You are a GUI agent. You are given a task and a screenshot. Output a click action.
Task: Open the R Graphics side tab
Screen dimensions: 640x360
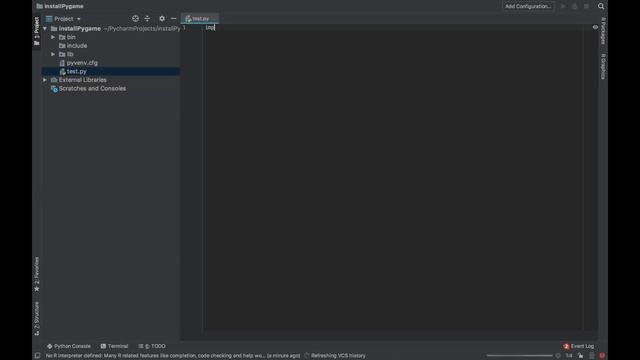(x=603, y=66)
